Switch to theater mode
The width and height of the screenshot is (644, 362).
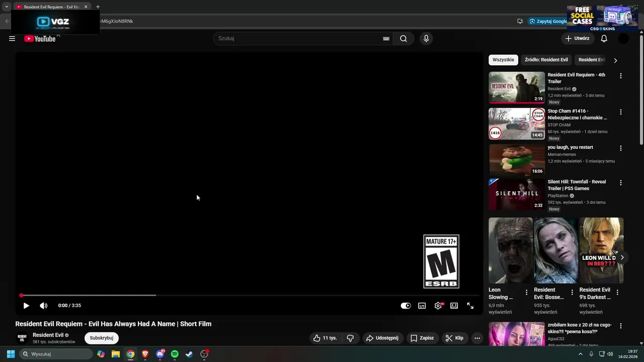[x=454, y=306]
